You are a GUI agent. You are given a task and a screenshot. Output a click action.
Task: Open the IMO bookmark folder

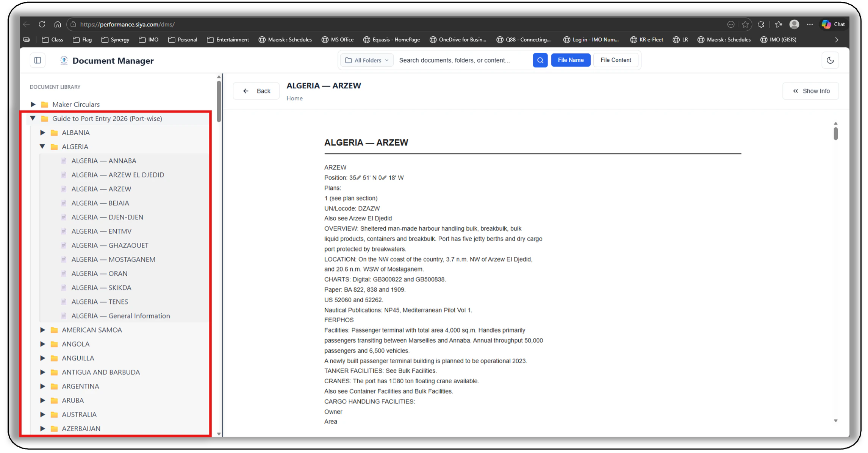pyautogui.click(x=149, y=40)
